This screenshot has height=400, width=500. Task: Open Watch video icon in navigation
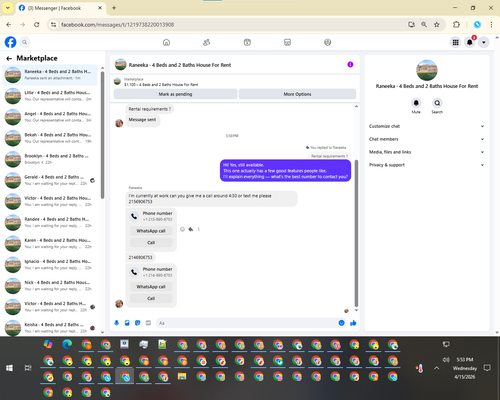[247, 42]
